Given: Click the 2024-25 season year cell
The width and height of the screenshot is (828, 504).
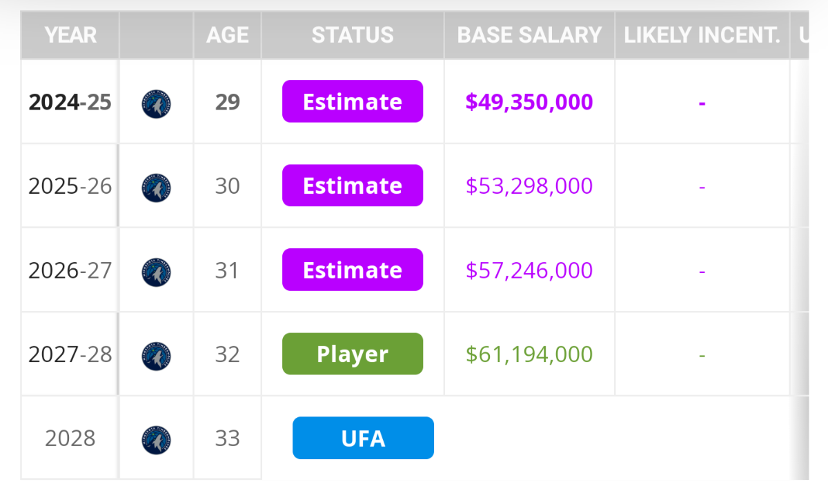Looking at the screenshot, I should pos(70,102).
